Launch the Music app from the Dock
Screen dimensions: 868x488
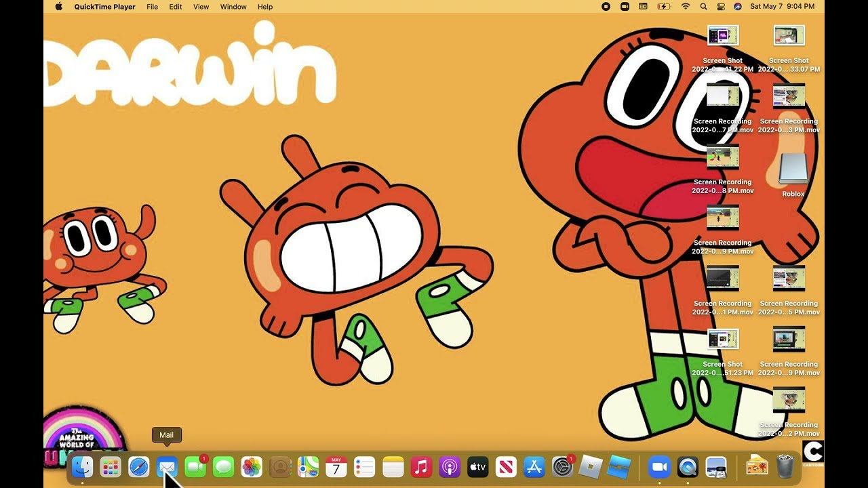click(x=421, y=466)
